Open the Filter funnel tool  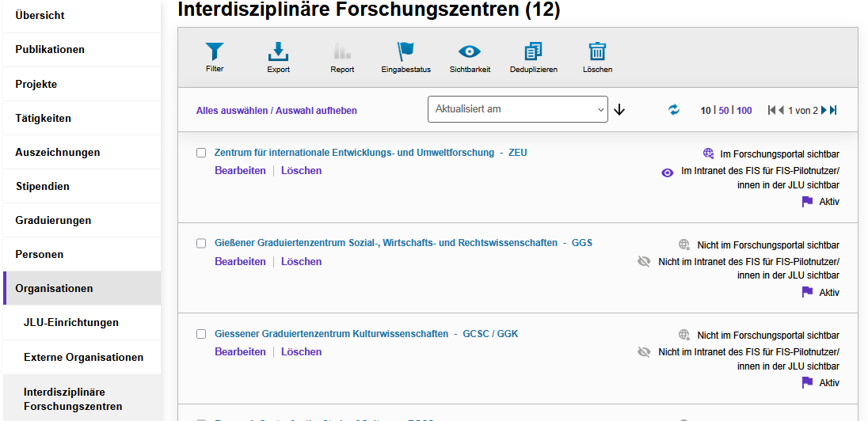[x=215, y=51]
